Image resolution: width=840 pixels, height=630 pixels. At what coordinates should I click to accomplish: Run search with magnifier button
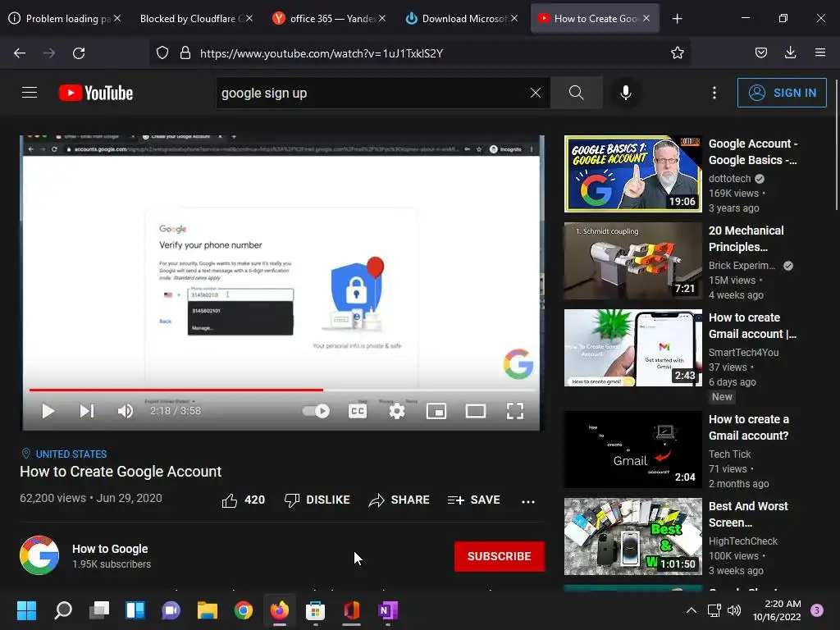point(577,93)
